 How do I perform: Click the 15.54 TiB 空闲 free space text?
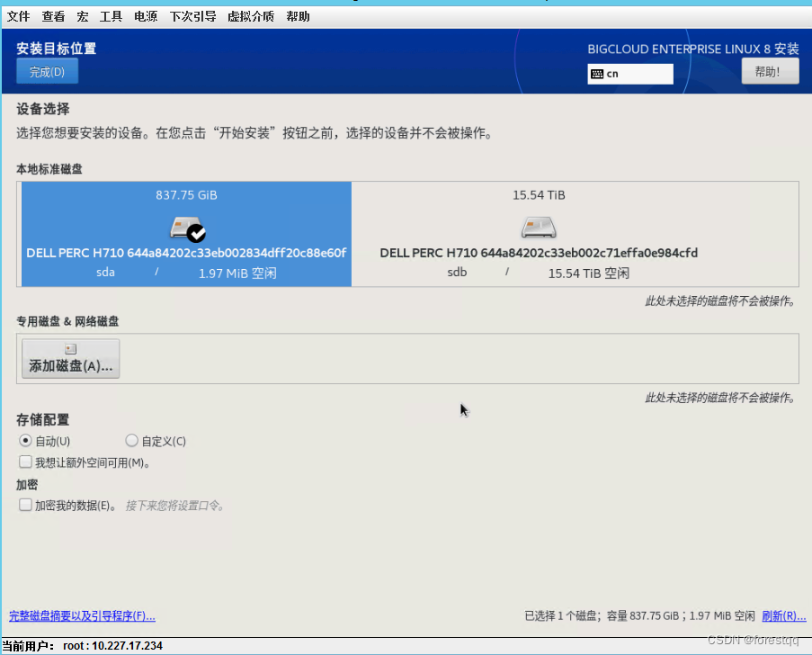click(589, 274)
